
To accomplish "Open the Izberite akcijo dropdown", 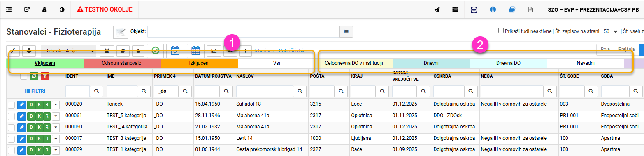I will point(68,51).
